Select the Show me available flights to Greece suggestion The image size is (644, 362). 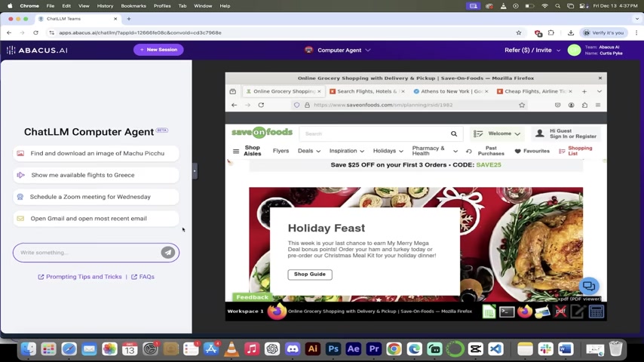[96, 175]
